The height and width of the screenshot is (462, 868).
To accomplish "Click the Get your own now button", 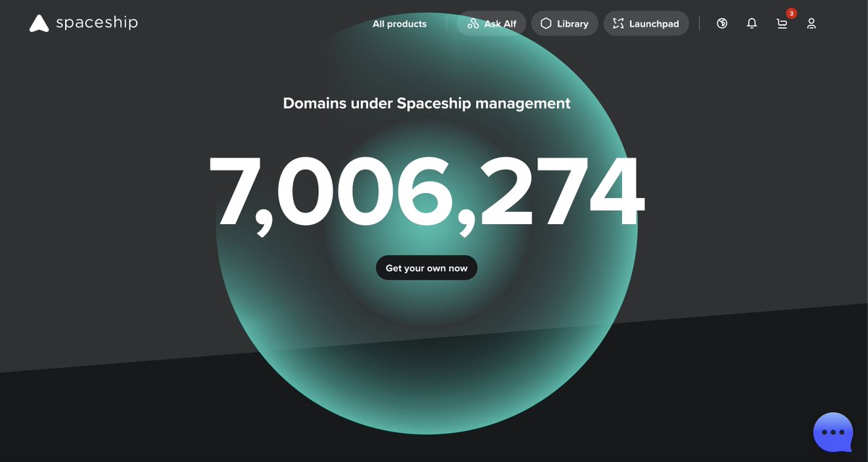I will pos(427,268).
